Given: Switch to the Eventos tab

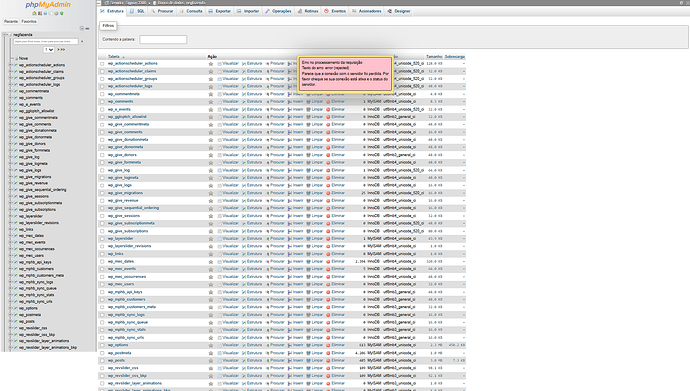Looking at the screenshot, I should tap(335, 11).
